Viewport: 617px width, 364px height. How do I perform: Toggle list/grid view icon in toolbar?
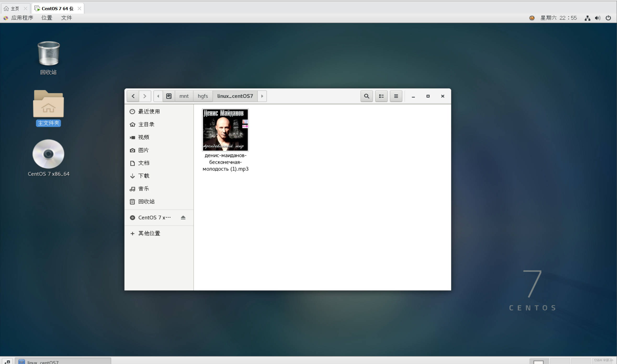pos(381,96)
